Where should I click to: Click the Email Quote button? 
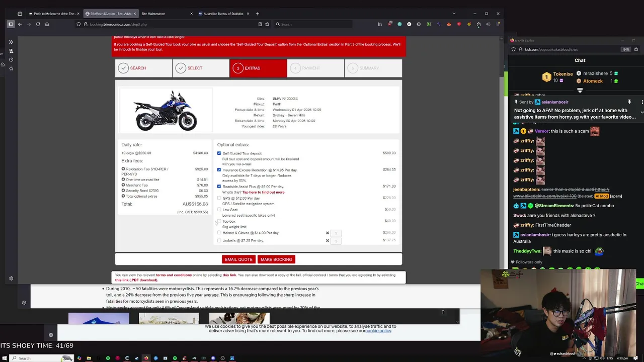(238, 259)
